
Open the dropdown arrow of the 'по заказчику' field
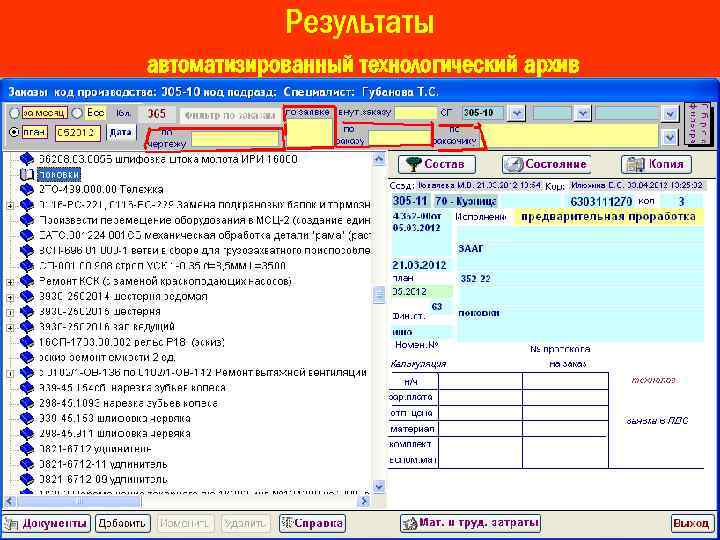670,137
